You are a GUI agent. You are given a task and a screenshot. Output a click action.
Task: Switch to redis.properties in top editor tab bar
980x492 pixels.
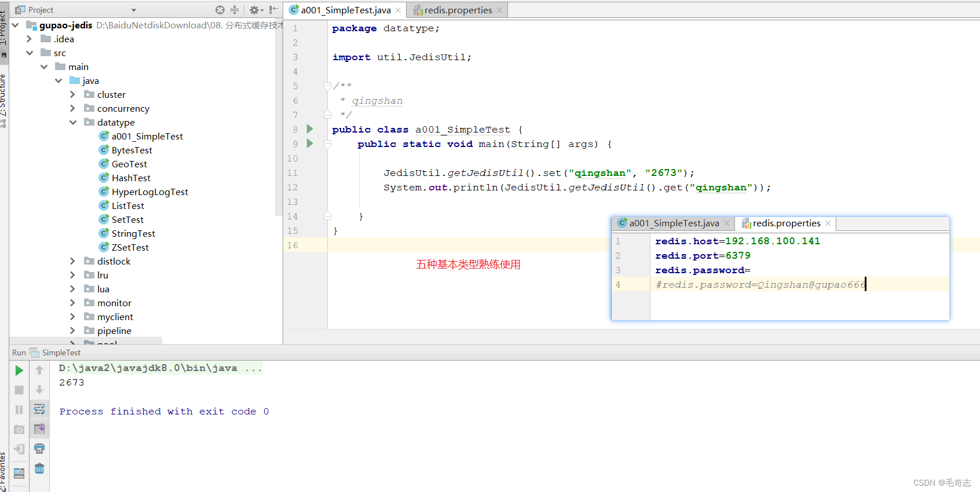tap(458, 10)
